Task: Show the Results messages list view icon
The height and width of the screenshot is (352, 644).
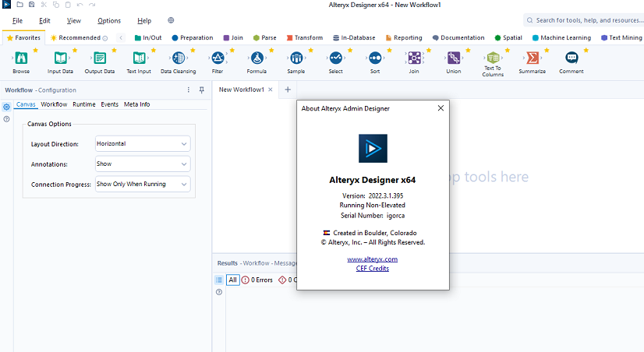Action: click(219, 280)
